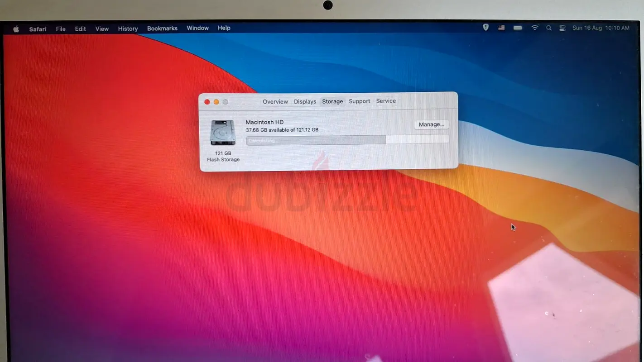
Task: Close the About This Mac window
Action: pyautogui.click(x=207, y=102)
